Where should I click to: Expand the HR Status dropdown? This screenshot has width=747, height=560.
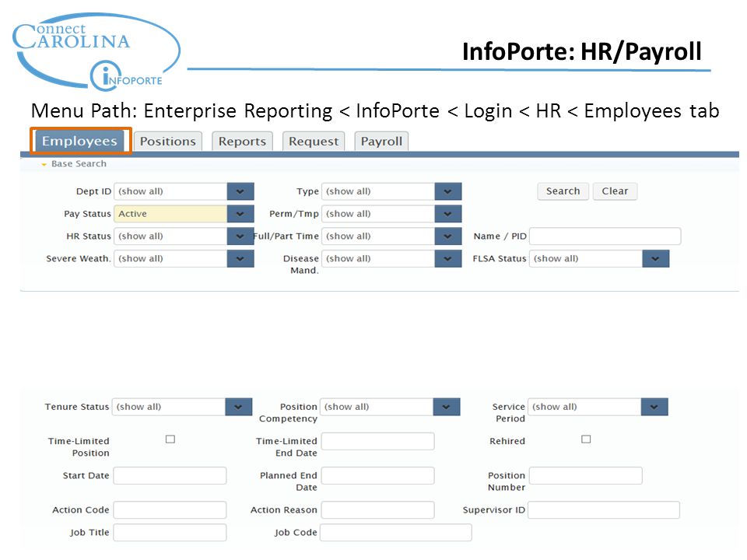(240, 236)
